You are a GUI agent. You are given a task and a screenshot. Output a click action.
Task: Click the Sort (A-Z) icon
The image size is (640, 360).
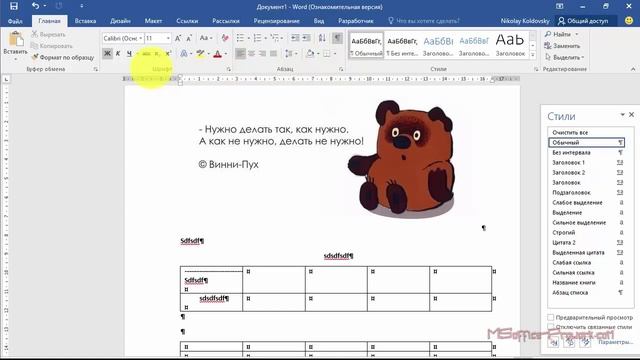[322, 38]
